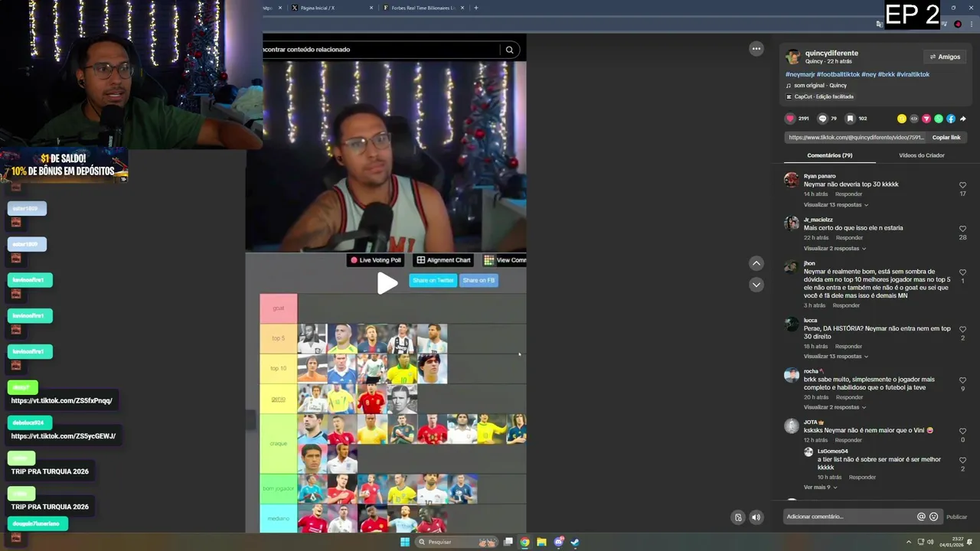Viewport: 980px width, 551px height.
Task: Switch to Vídeos do Criador tab
Action: coord(921,155)
